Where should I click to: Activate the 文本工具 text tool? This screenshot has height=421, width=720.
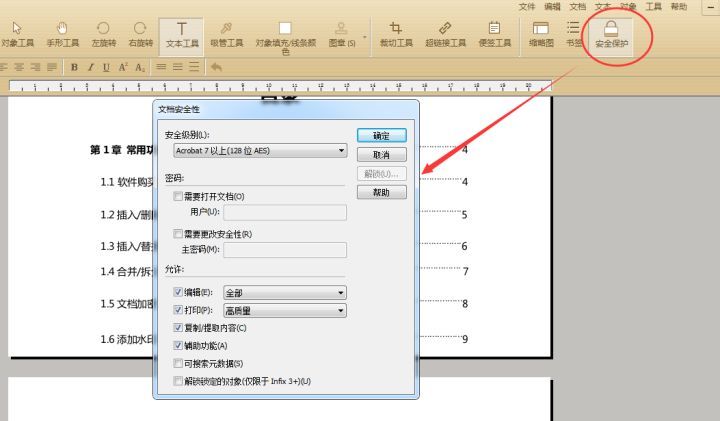(181, 35)
